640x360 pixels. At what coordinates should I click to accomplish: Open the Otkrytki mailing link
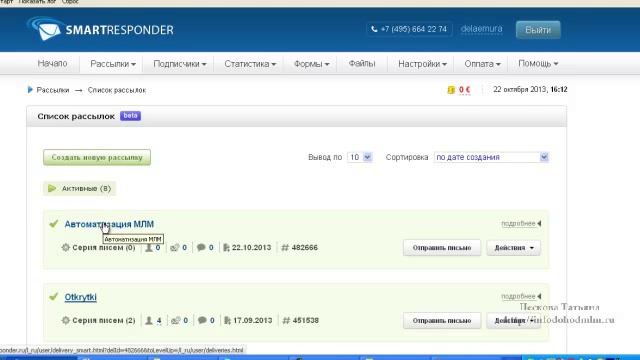click(80, 297)
